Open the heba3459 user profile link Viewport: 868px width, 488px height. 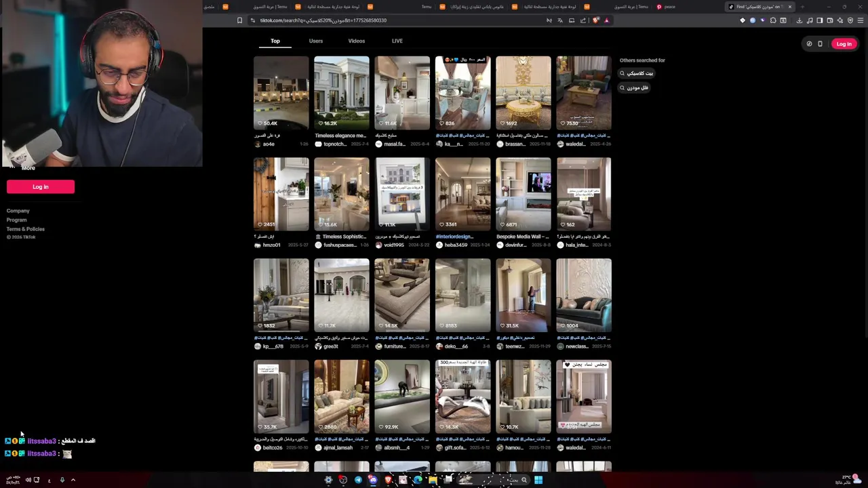pyautogui.click(x=456, y=245)
